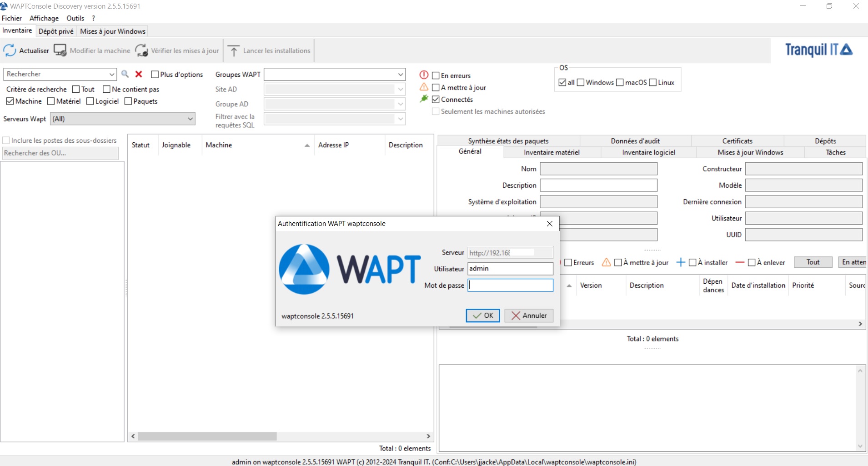Image resolution: width=868 pixels, height=466 pixels.
Task: Click the magnifying glass search icon
Action: click(x=125, y=74)
